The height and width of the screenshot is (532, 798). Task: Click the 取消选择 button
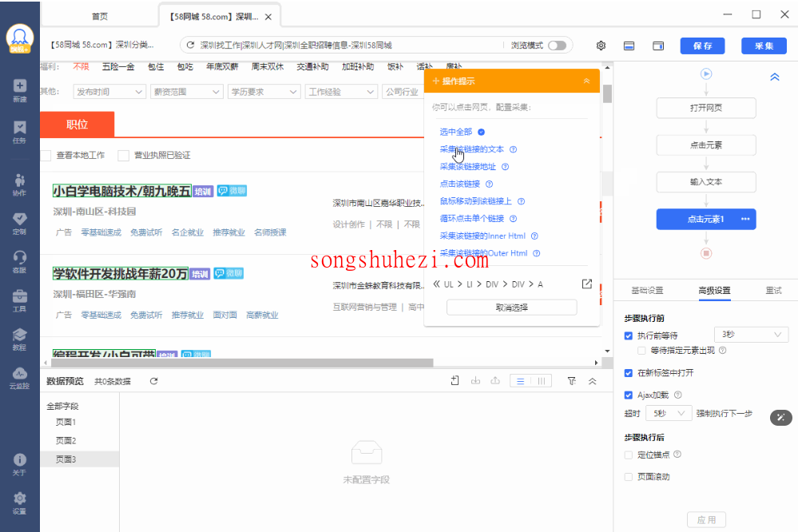(x=511, y=308)
